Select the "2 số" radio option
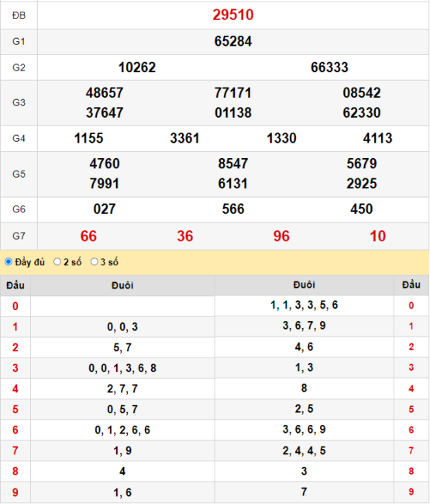 pos(57,261)
